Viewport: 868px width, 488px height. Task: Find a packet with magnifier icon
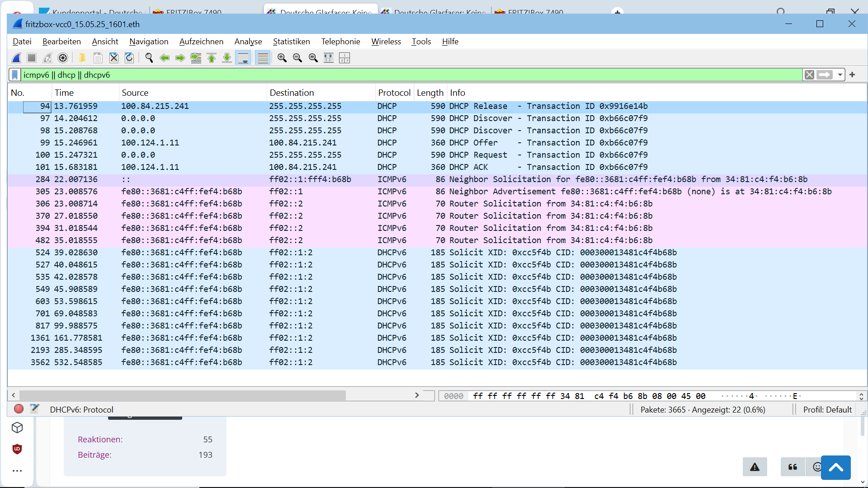[x=149, y=58]
